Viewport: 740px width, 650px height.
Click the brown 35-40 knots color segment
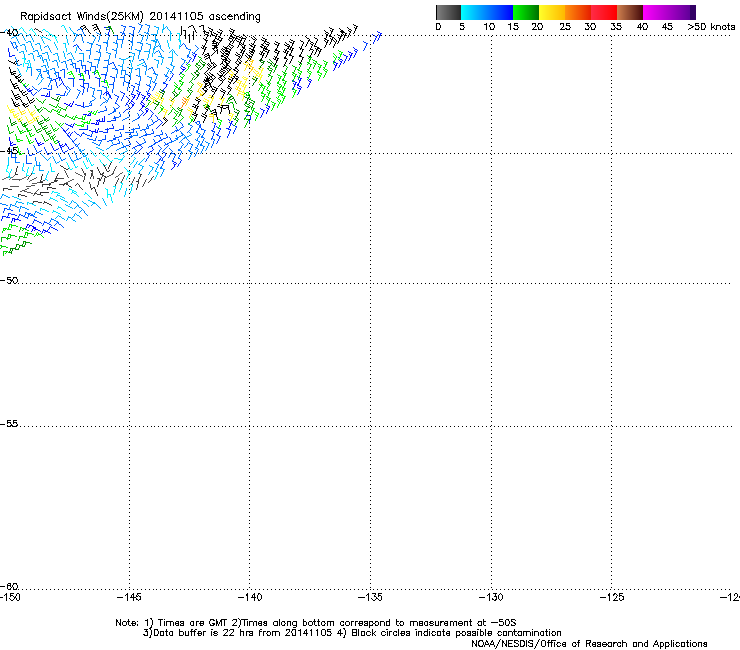click(x=630, y=12)
